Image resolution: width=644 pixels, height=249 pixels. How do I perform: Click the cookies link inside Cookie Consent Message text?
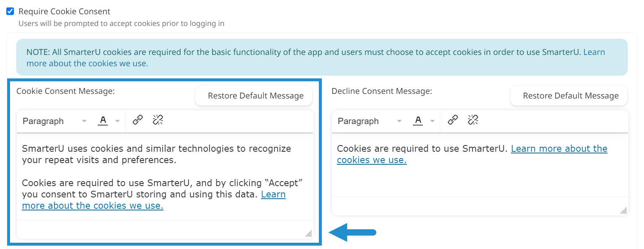pos(92,205)
